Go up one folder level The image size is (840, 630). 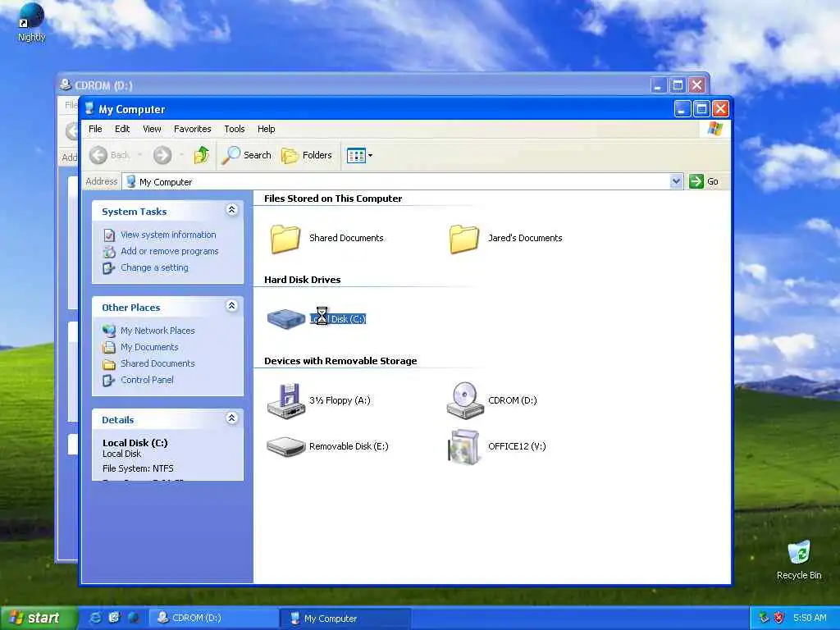tap(202, 155)
